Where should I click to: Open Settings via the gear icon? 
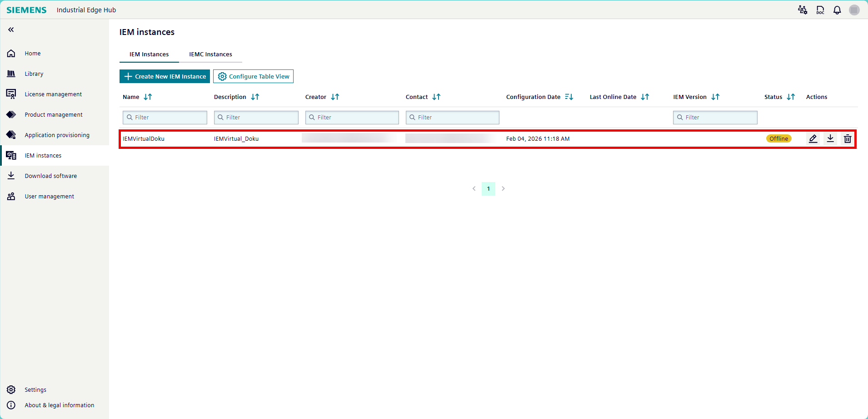pos(11,389)
